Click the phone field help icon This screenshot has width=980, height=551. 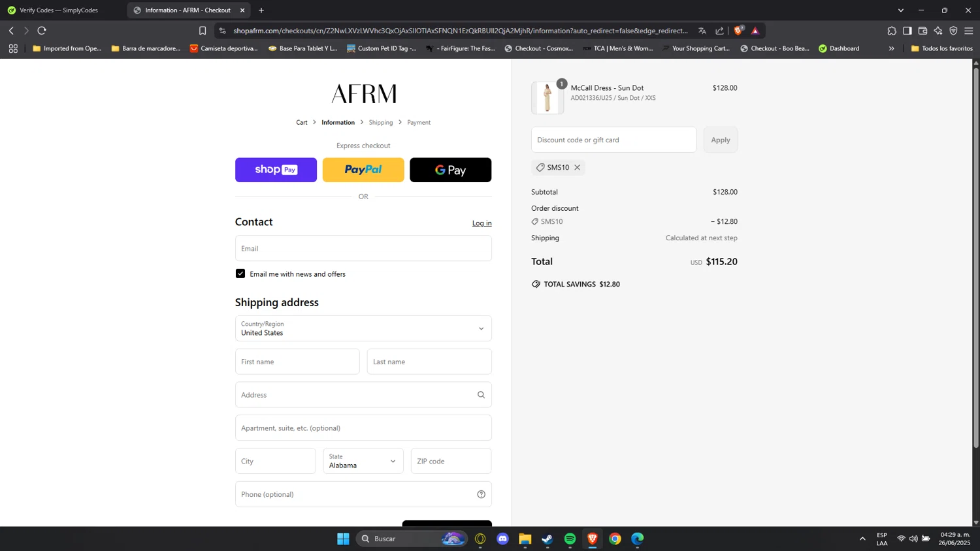click(x=481, y=494)
